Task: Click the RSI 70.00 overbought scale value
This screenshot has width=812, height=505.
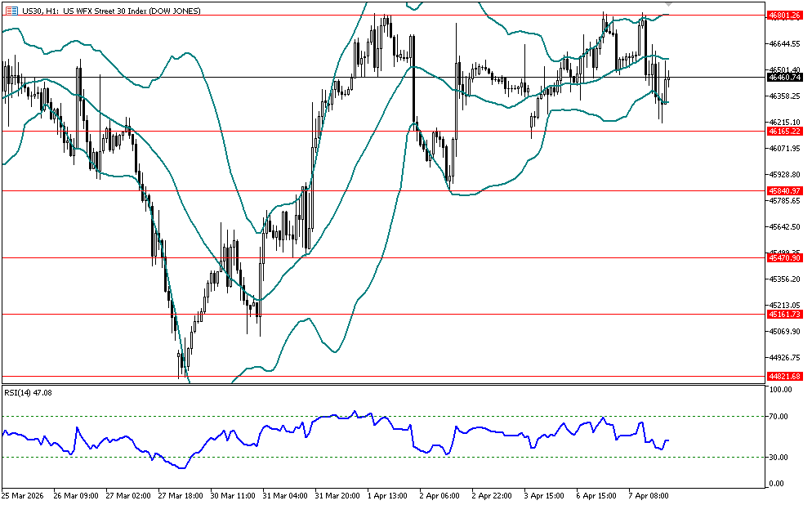Action: click(x=779, y=417)
